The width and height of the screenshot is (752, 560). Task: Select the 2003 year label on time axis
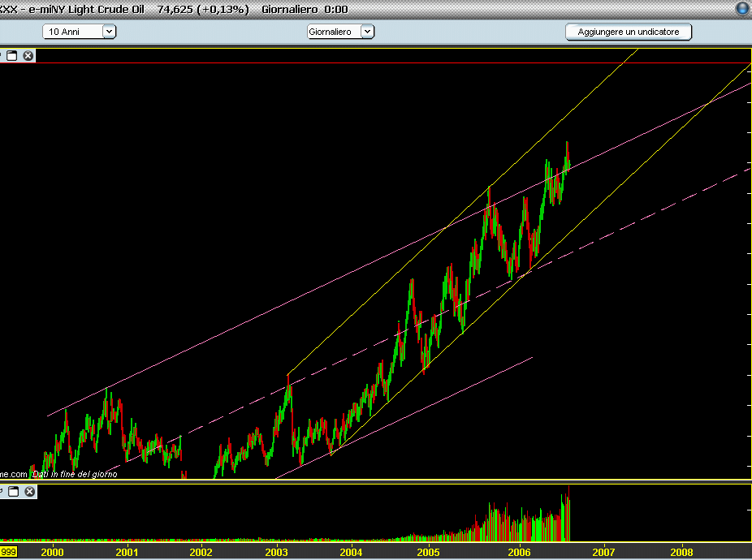click(277, 553)
